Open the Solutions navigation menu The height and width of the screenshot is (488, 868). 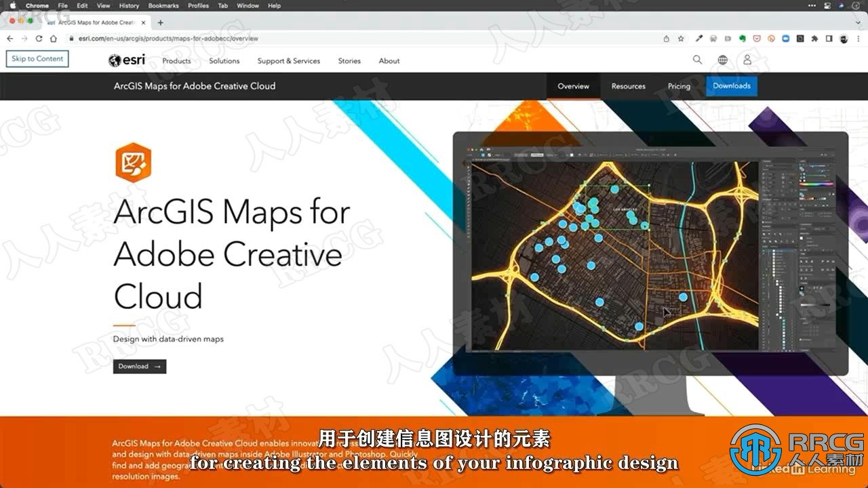pos(224,61)
